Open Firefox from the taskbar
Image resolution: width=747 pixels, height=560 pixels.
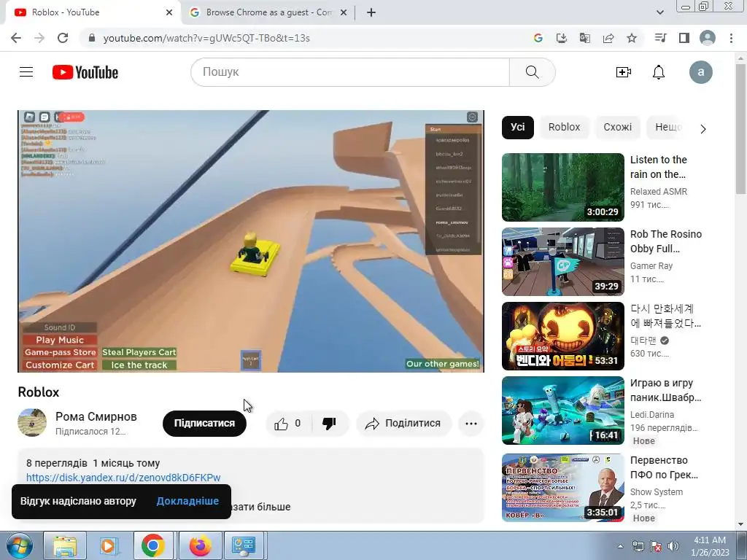(200, 545)
